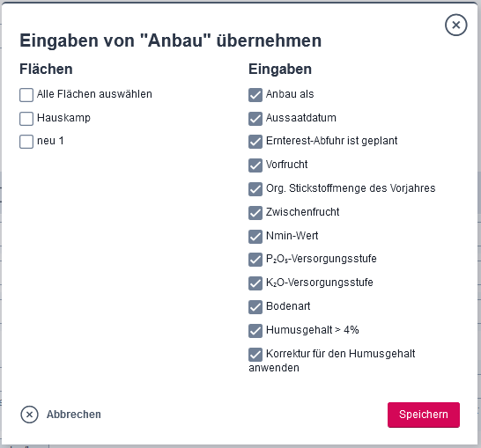Toggle Org. Stickstoffmenge des Vorjahres checkbox

(x=255, y=189)
